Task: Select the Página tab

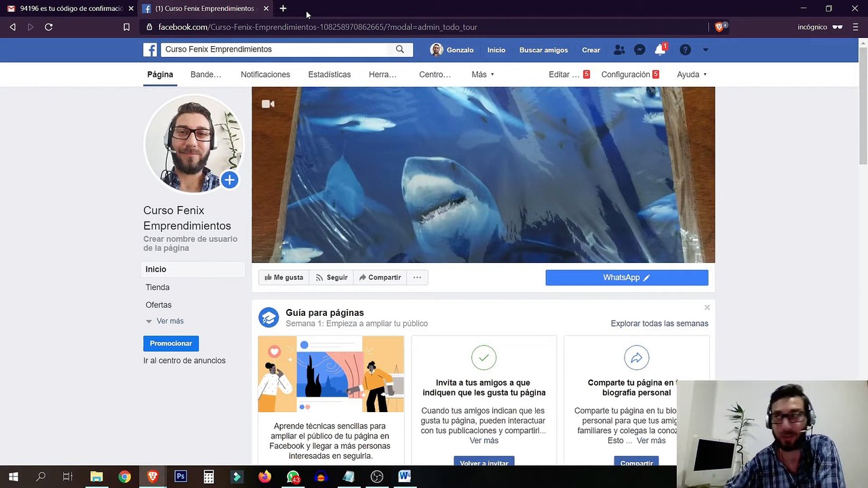Action: click(160, 75)
